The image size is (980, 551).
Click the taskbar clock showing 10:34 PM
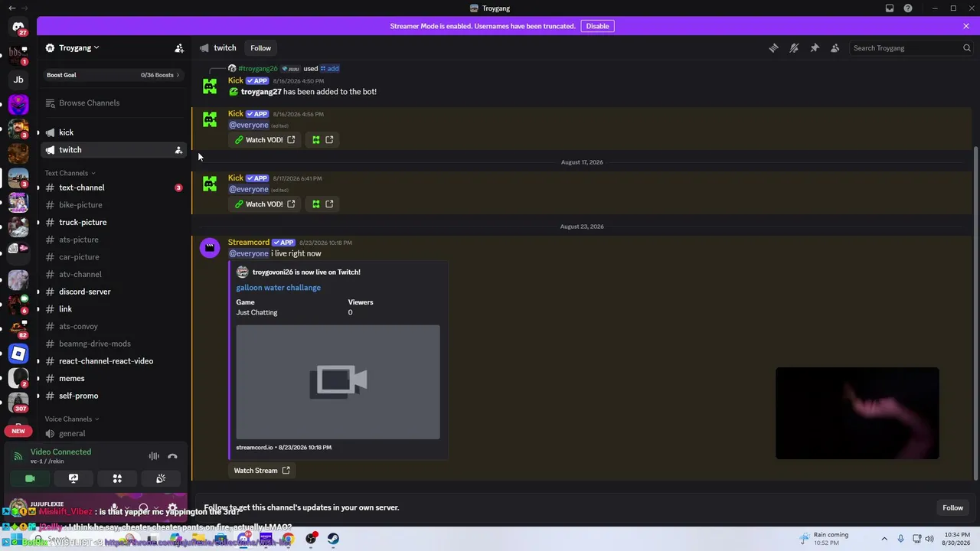[x=955, y=539]
